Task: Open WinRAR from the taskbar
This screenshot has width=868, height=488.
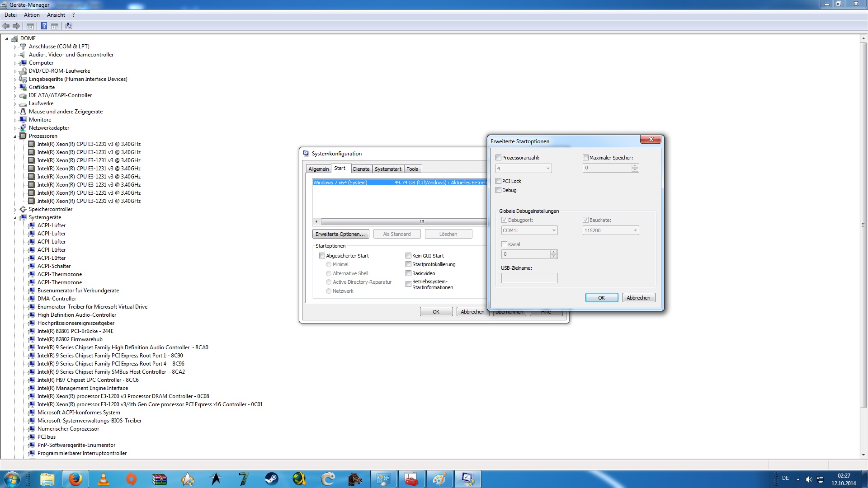Action: 159,479
